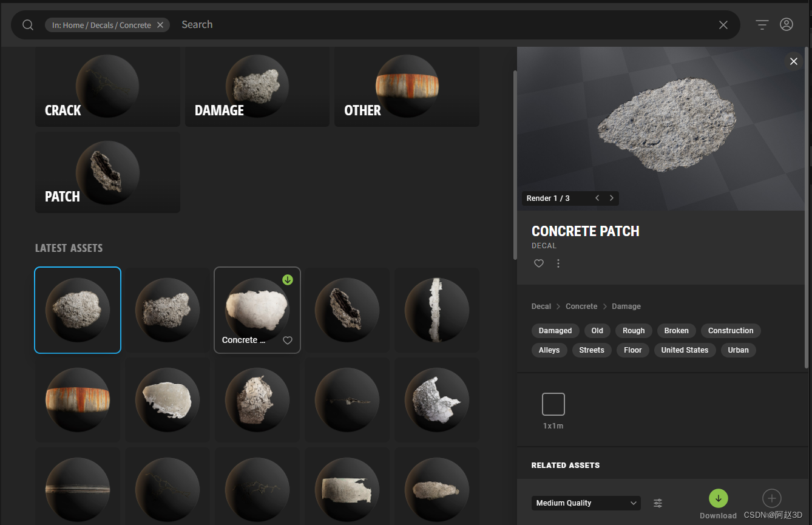Favorite the Concrete Patch asset with heart
The width and height of the screenshot is (812, 525).
point(539,263)
